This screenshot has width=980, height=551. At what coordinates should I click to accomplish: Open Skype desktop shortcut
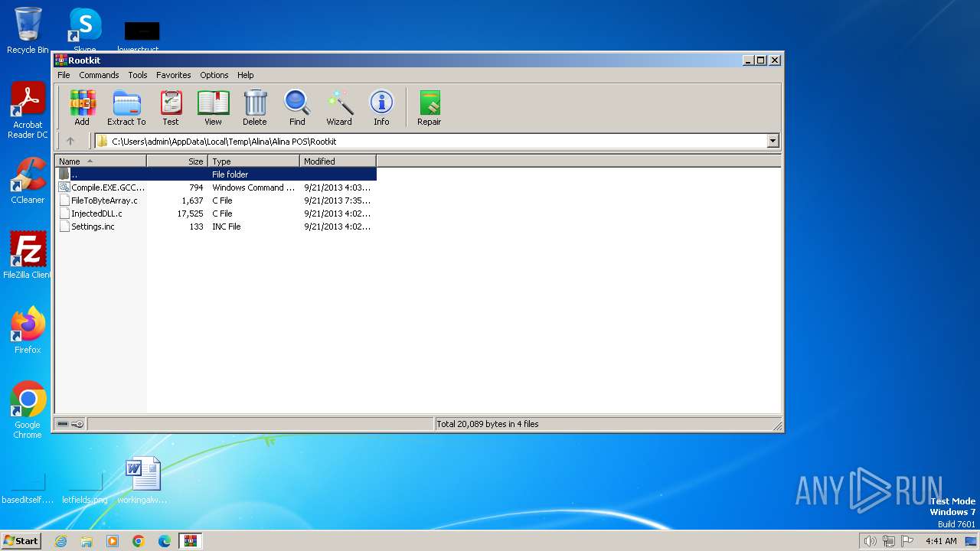[x=84, y=31]
